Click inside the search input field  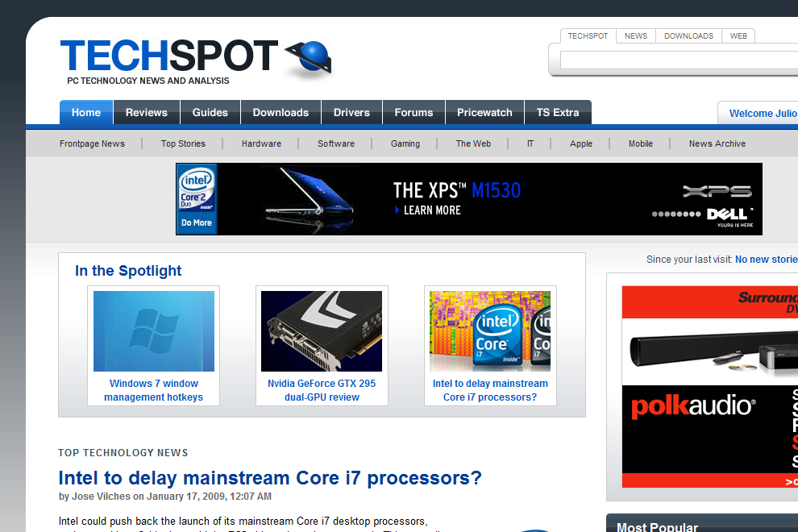click(677, 60)
